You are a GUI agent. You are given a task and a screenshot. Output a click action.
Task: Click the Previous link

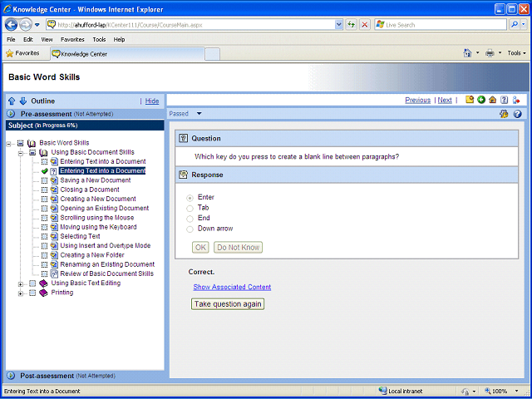(417, 100)
